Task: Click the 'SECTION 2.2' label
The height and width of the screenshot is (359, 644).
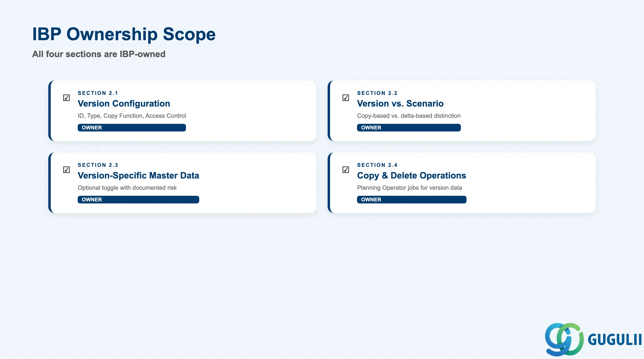Action: [x=377, y=93]
